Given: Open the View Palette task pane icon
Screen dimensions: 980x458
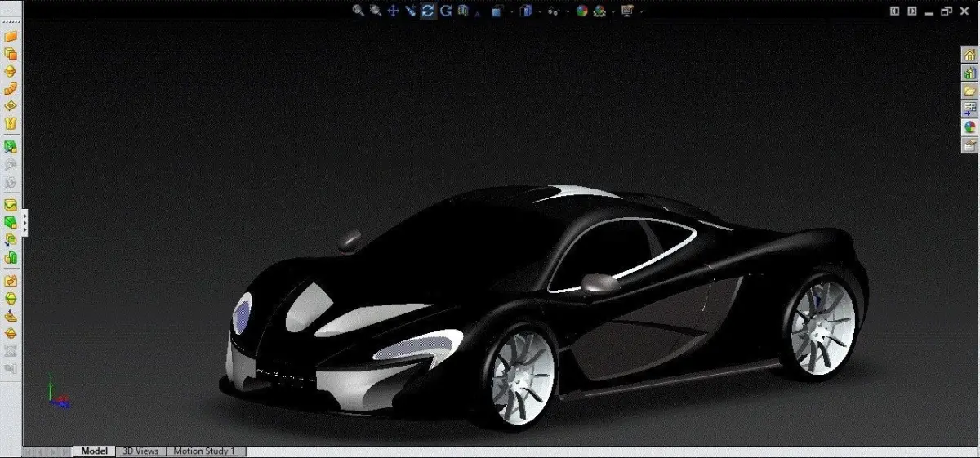Looking at the screenshot, I should coord(969,109).
